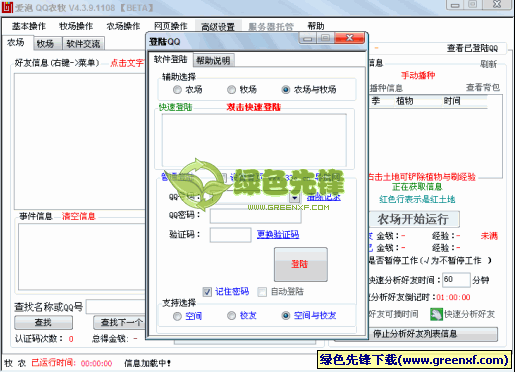Open the 牧场操作 menu
Screen dimensions: 515x372
coord(76,26)
